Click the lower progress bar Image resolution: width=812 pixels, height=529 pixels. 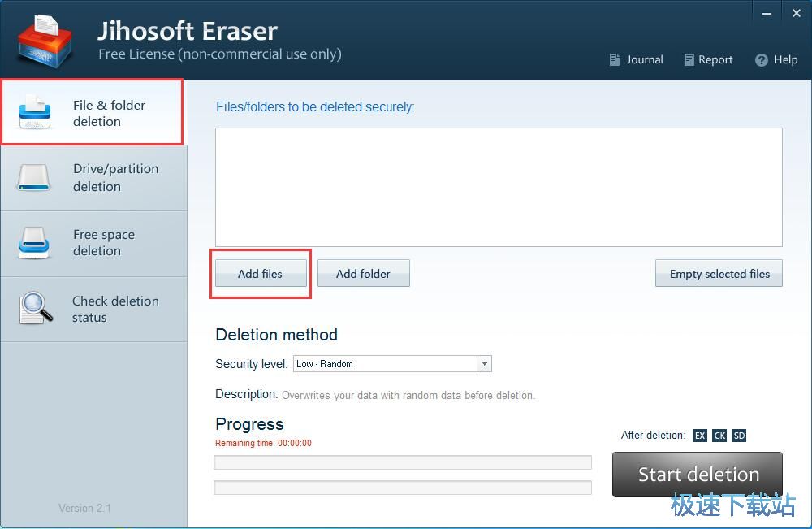coord(402,488)
